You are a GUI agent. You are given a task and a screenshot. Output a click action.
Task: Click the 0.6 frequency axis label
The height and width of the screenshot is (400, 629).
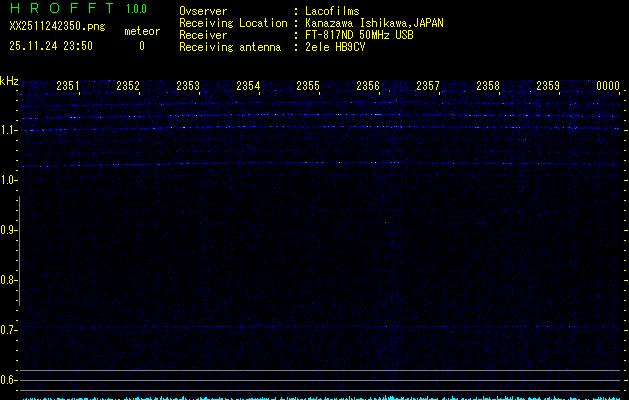pyautogui.click(x=9, y=380)
